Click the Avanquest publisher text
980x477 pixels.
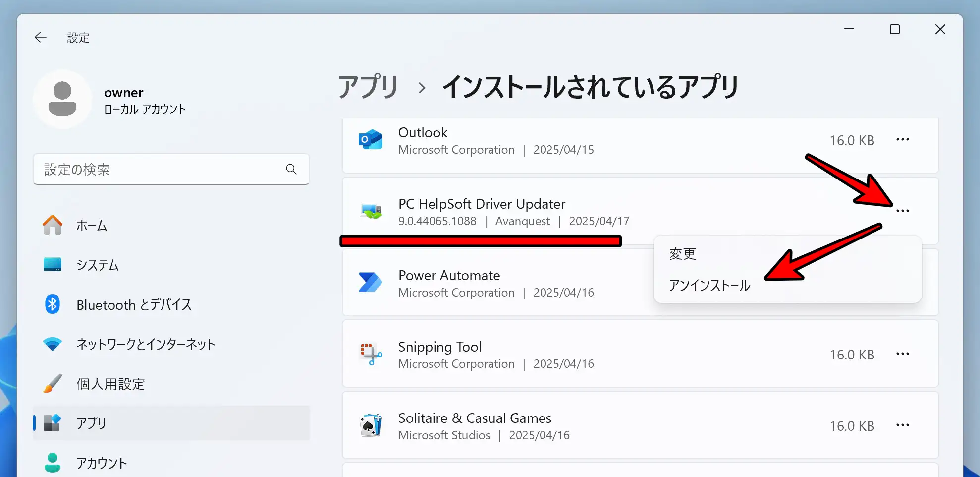(x=523, y=221)
